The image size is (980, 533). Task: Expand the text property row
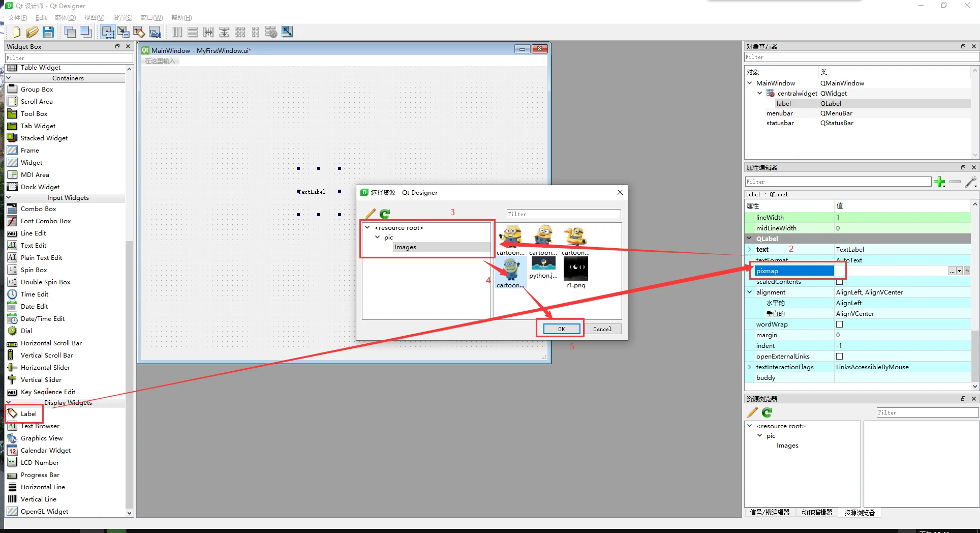pyautogui.click(x=750, y=250)
